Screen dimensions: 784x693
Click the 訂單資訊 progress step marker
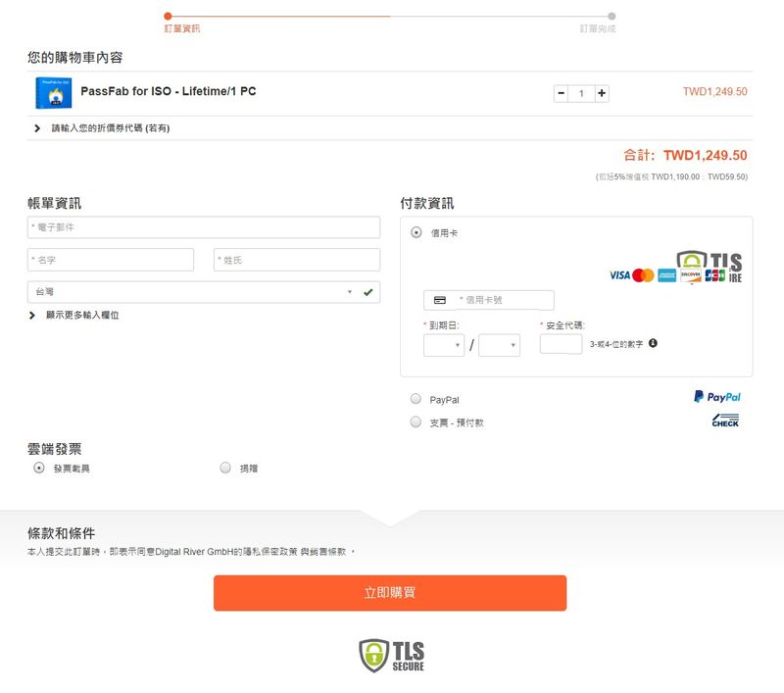pos(168,16)
